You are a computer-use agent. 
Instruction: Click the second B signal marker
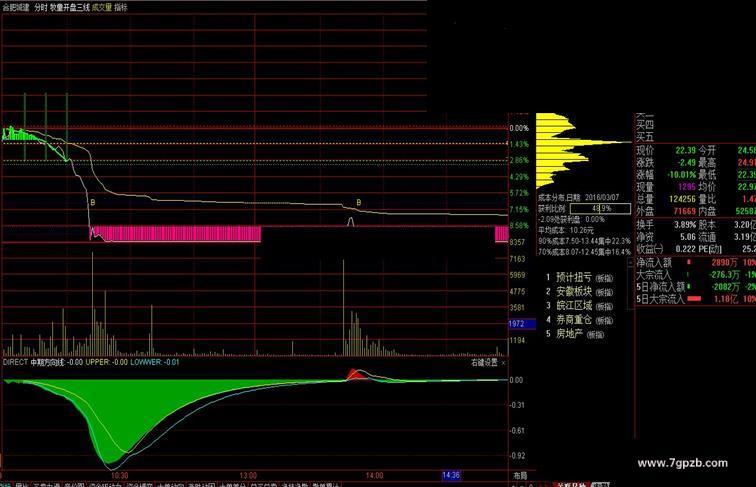pyautogui.click(x=358, y=203)
